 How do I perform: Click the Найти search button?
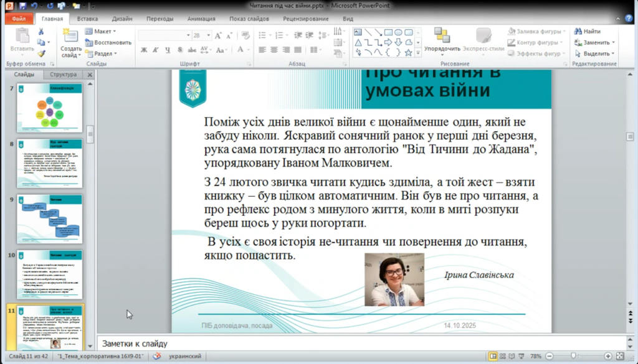(x=588, y=31)
